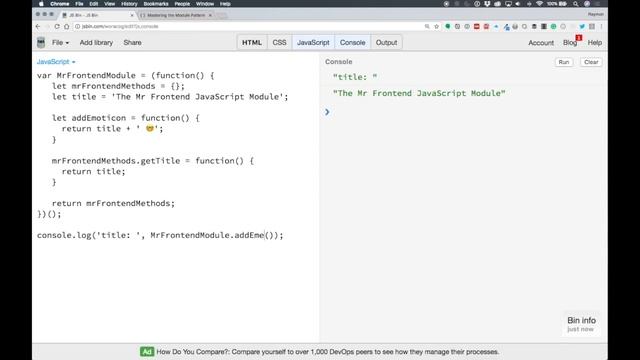640x360 pixels.
Task: Open the Apple menu
Action: point(41,4)
